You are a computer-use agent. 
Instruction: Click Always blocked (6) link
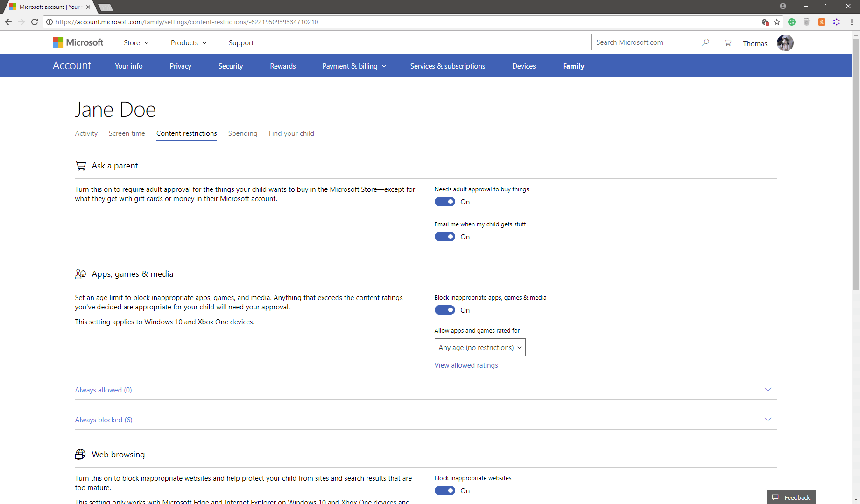(x=104, y=420)
